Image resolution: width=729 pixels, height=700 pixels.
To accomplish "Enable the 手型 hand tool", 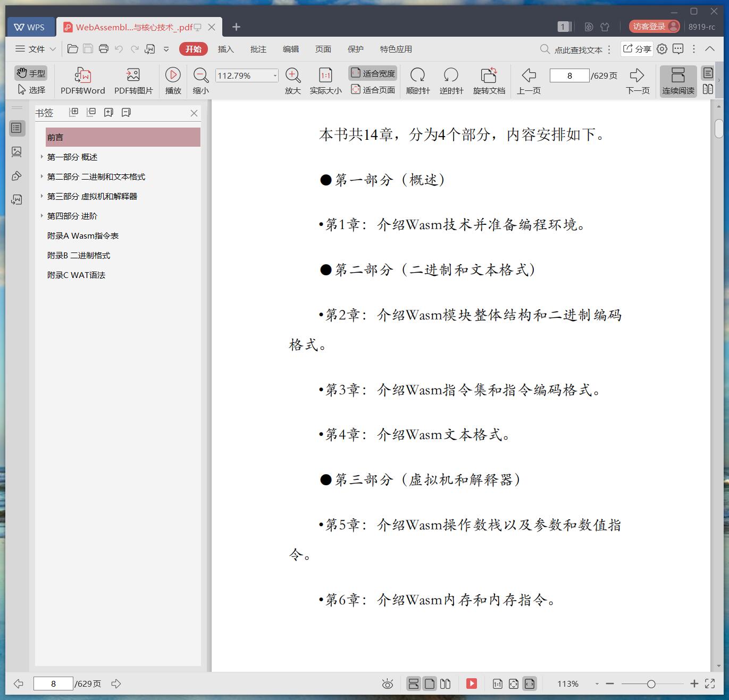I will 31,73.
